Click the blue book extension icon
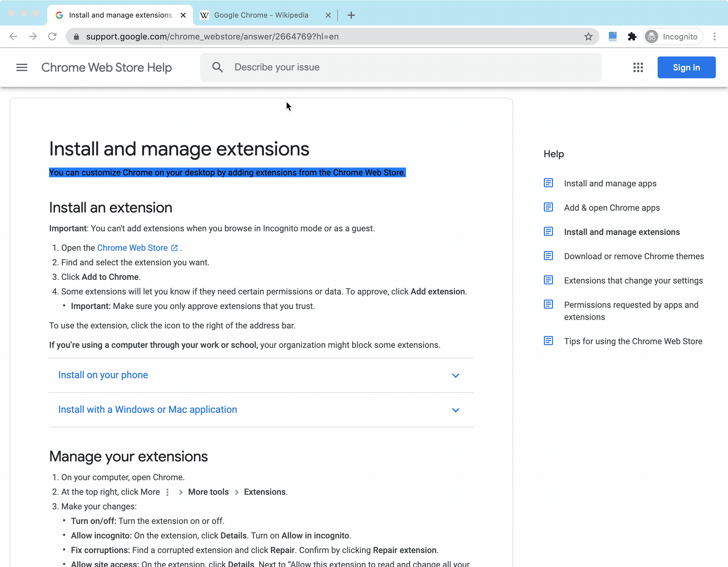 (612, 36)
